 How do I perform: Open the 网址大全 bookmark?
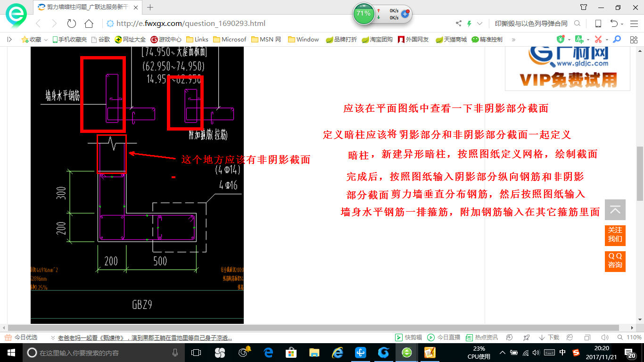(x=131, y=40)
